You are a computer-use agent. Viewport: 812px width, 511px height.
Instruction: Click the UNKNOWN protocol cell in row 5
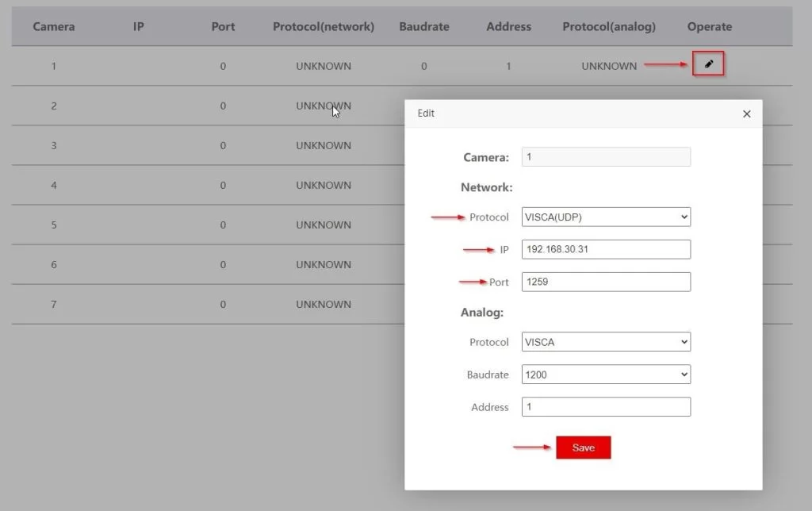324,225
